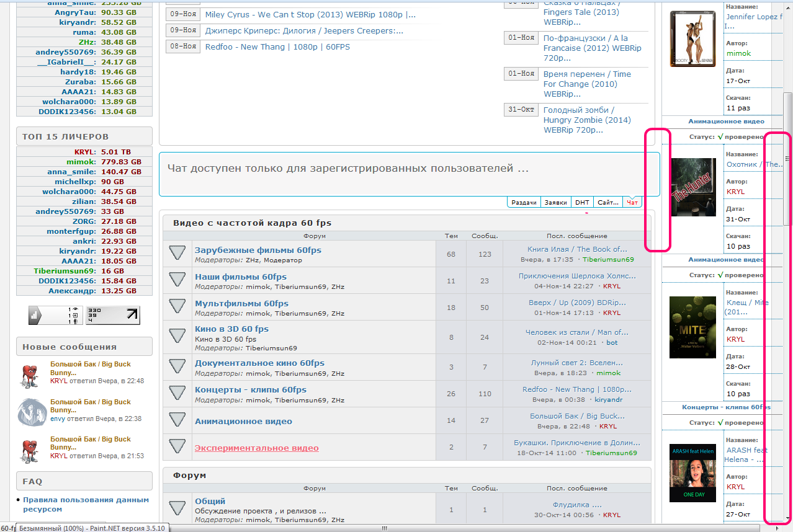
Task: Select the DHT tab
Action: [582, 203]
